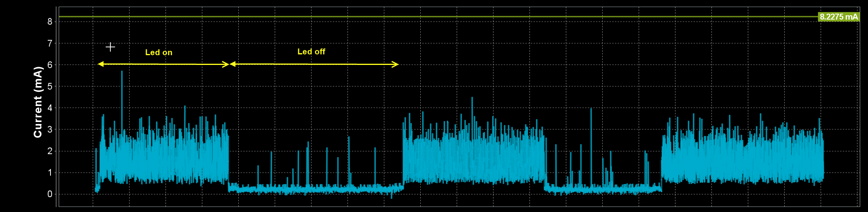
Task: Click the y-axis tick label 3
Action: tap(50, 129)
